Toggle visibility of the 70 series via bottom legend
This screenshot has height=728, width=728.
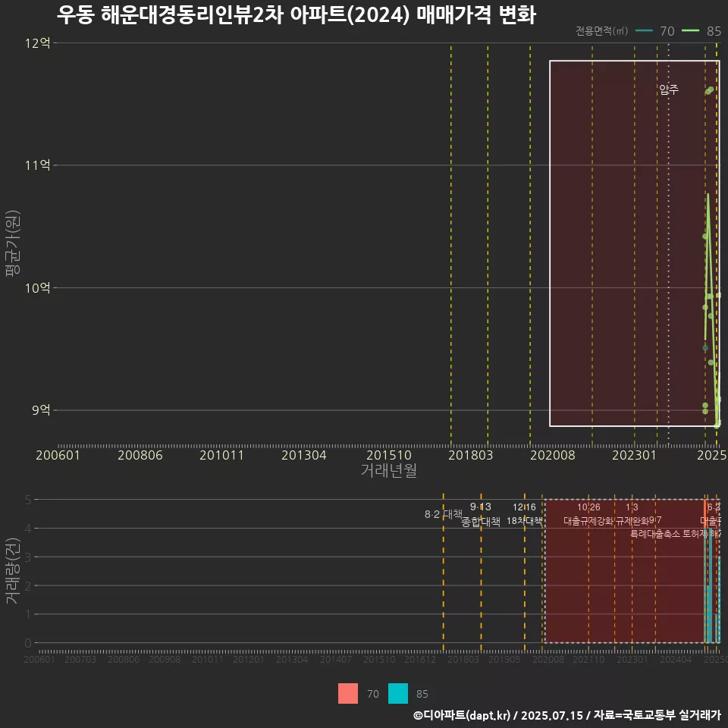(347, 694)
